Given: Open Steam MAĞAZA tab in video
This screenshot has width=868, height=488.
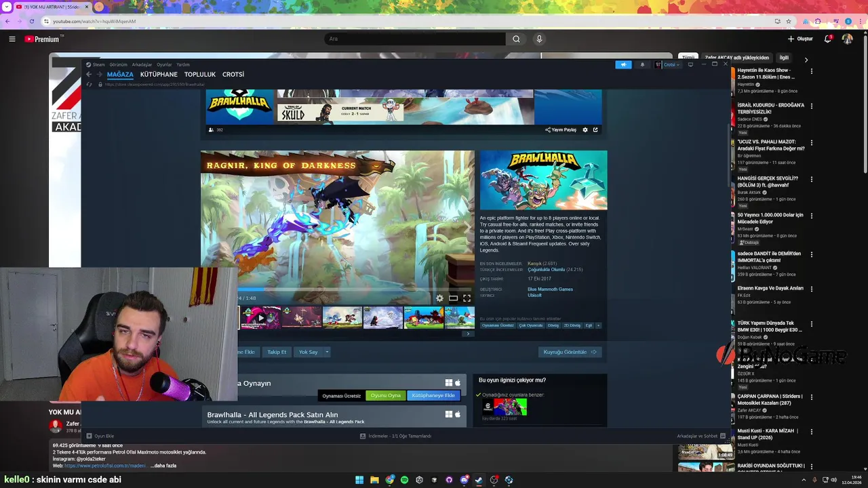Looking at the screenshot, I should (x=120, y=75).
